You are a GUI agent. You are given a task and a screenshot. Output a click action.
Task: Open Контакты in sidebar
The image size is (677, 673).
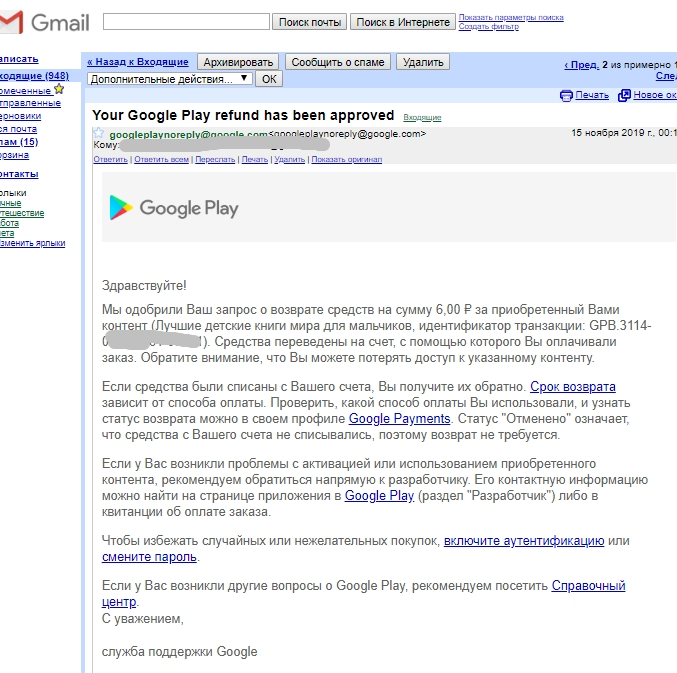(x=19, y=174)
